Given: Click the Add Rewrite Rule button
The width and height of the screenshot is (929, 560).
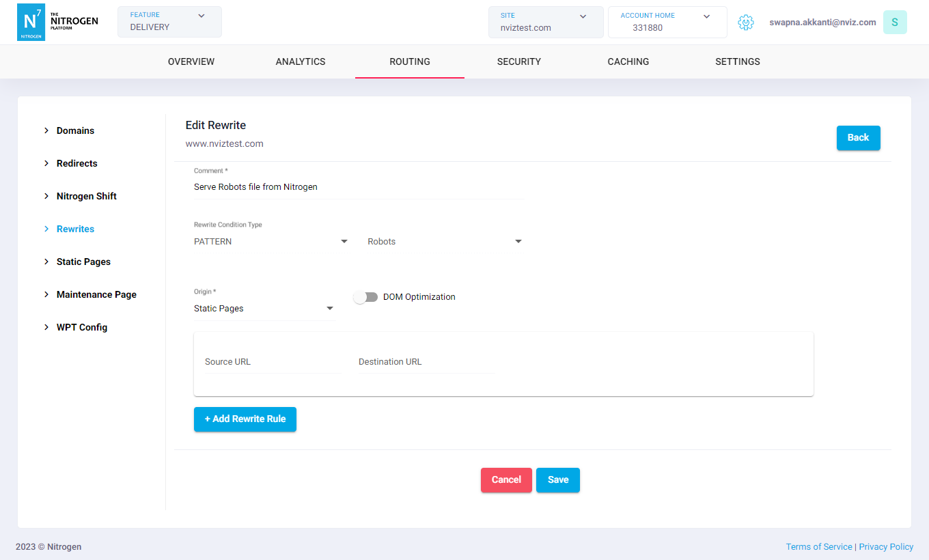Looking at the screenshot, I should [245, 419].
